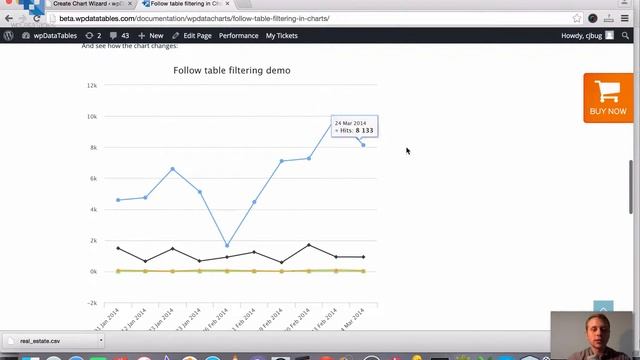Close the Follow table filtering tab

(x=227, y=4)
